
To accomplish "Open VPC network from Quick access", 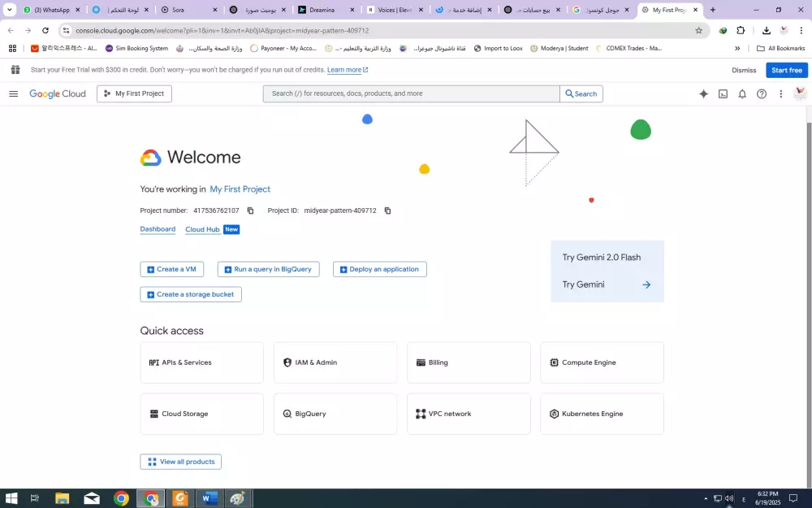I will click(469, 414).
